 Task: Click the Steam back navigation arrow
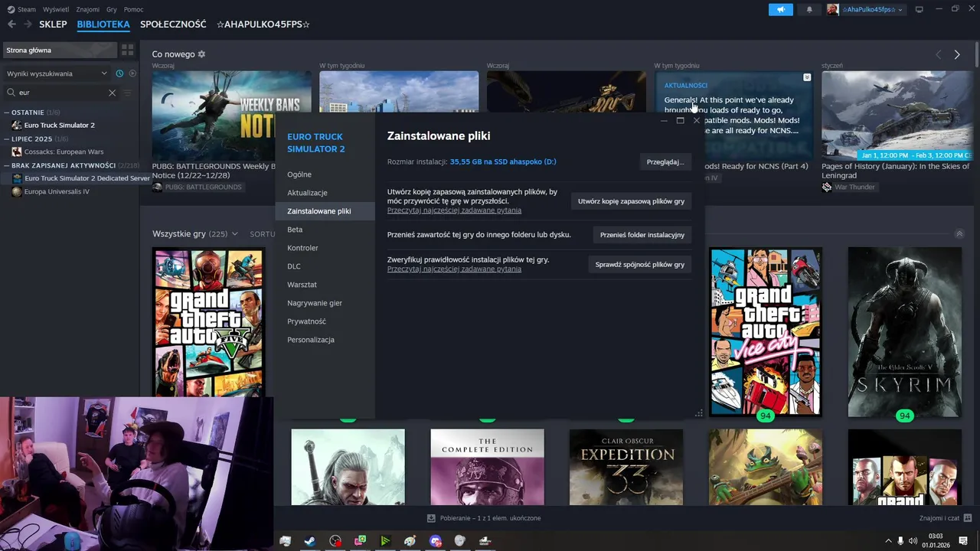(x=11, y=24)
